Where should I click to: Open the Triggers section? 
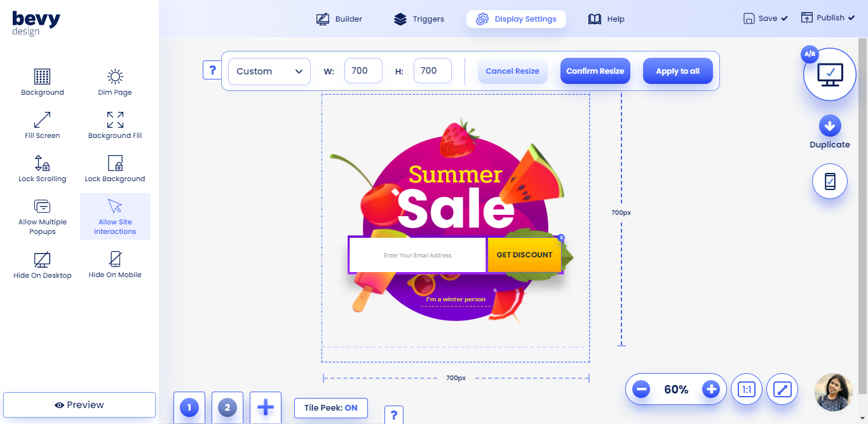[x=419, y=18]
